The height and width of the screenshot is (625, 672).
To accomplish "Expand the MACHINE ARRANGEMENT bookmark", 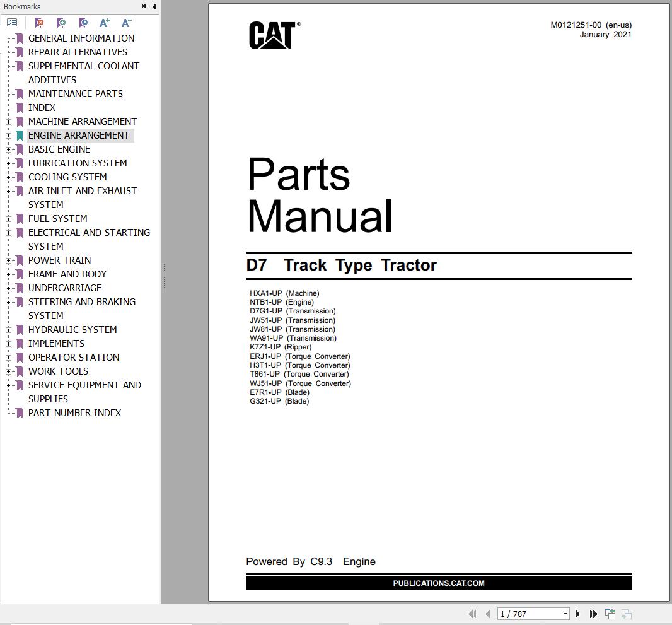I will click(8, 122).
